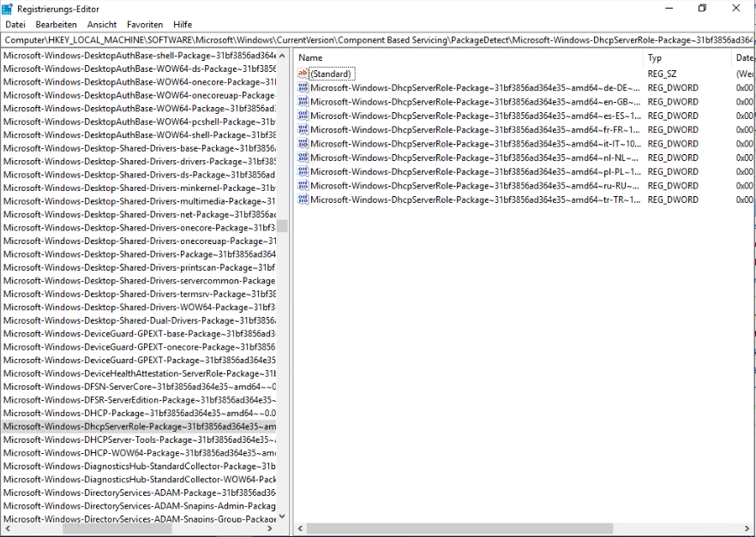Click the DWORD icon of the tr-TR entry
756x537 pixels.
[x=302, y=200]
